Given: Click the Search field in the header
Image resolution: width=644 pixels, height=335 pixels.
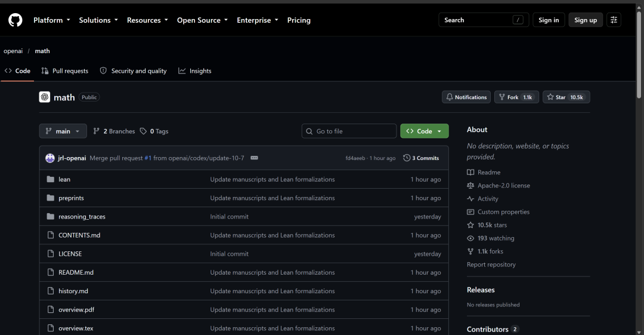Looking at the screenshot, I should (484, 20).
